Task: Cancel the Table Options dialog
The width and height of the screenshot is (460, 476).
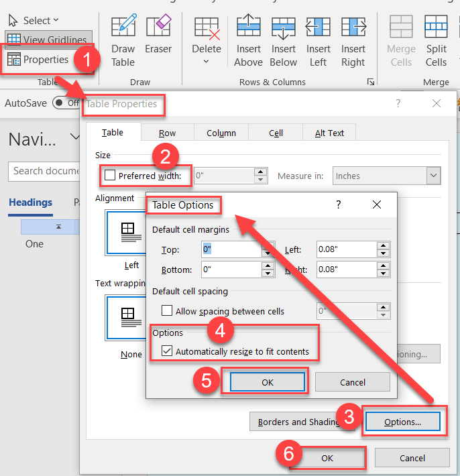Action: [x=353, y=382]
